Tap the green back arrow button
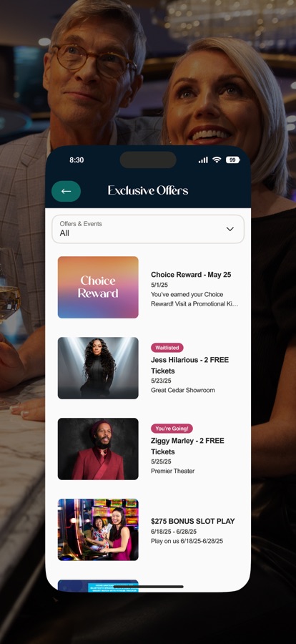 pos(66,191)
